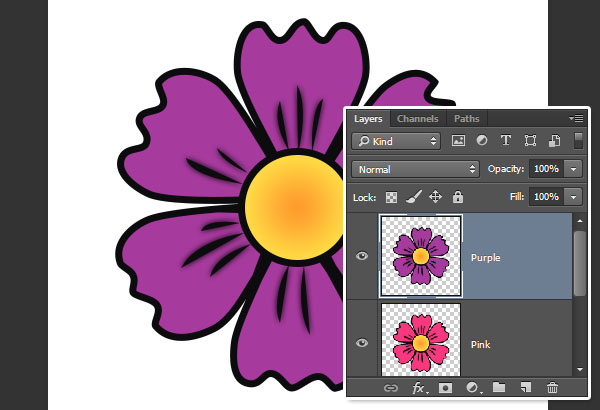Click the yellow flower center on canvas
Viewport: 600px width, 410px height.
click(294, 207)
